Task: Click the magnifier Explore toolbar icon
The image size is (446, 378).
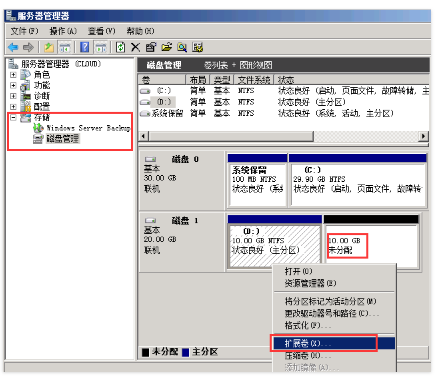Action: [182, 48]
